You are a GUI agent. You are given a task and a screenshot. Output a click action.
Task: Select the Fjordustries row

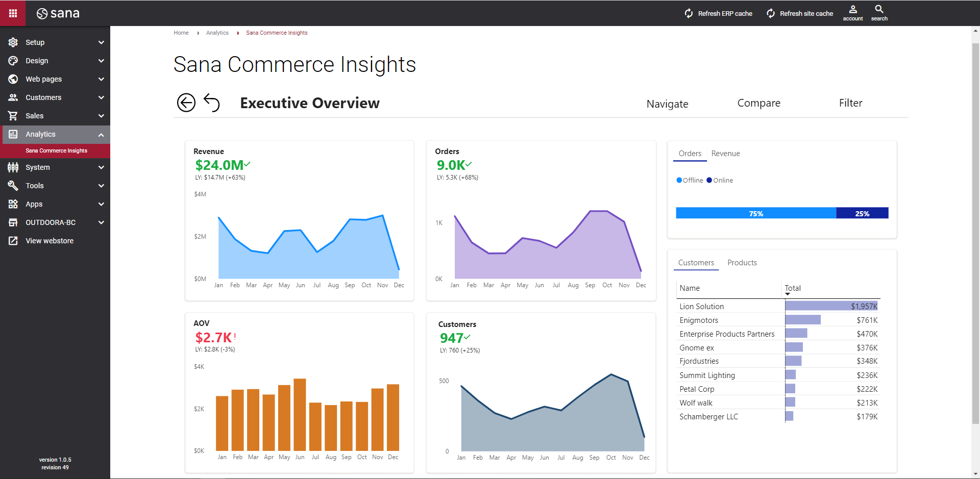click(x=778, y=361)
